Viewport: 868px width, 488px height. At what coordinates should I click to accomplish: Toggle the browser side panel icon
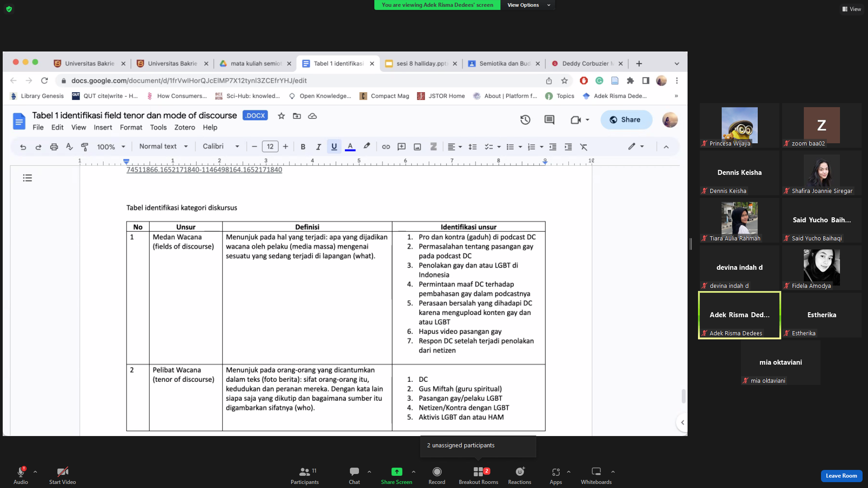[646, 81]
